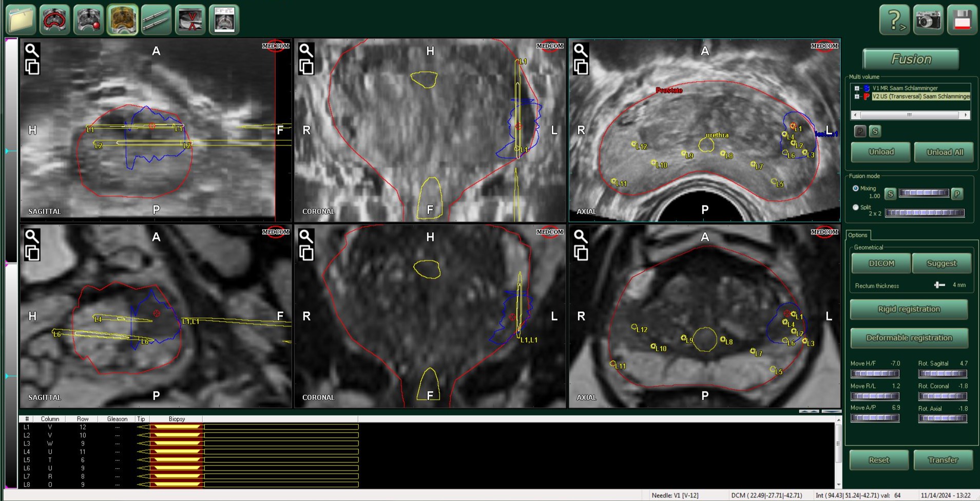
Task: Click the S button beside mixing slider
Action: pyautogui.click(x=891, y=194)
